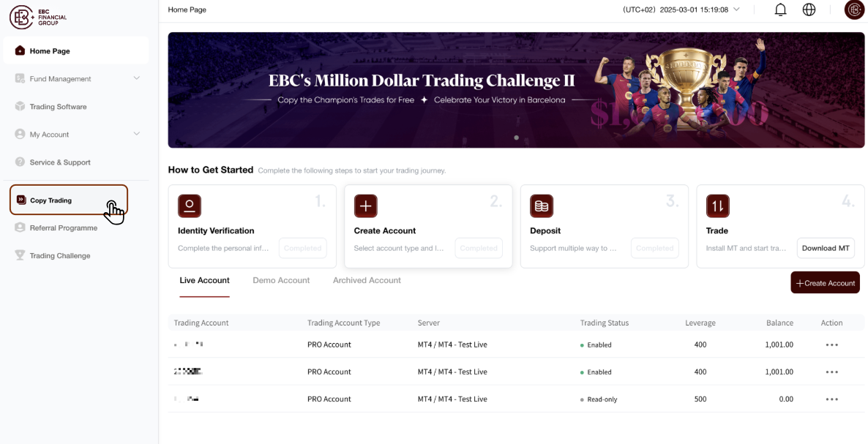Image resolution: width=868 pixels, height=444 pixels.
Task: Click the Trade arrows icon
Action: click(717, 206)
